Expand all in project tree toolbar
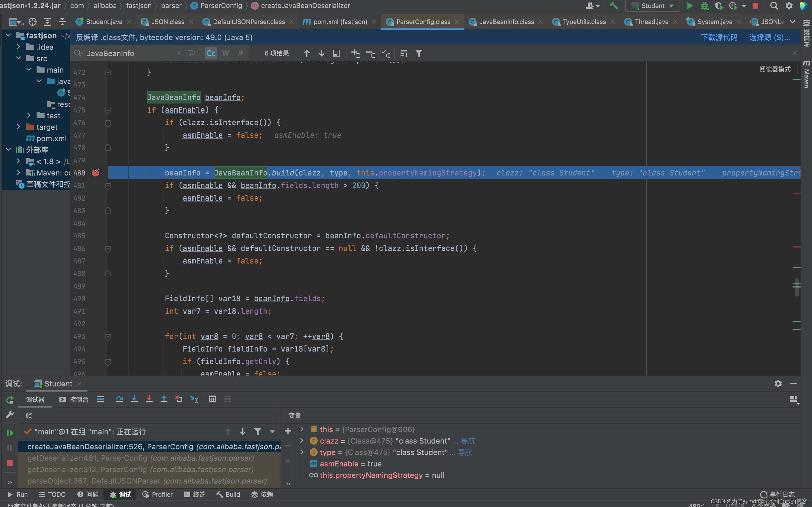Image resolution: width=812 pixels, height=507 pixels. pos(47,22)
